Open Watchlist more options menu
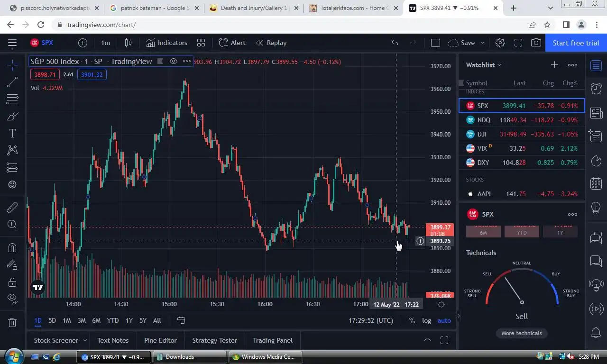The height and width of the screenshot is (364, 607). click(572, 65)
